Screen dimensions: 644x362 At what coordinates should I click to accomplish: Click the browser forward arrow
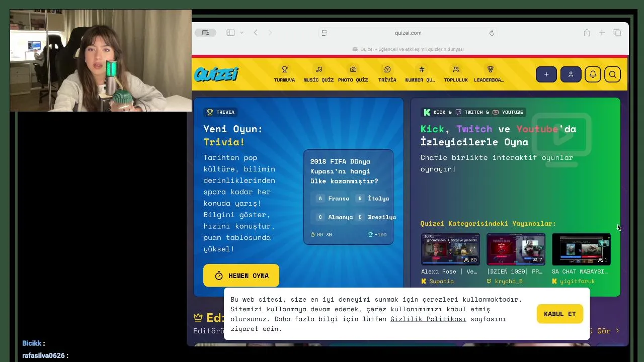[270, 33]
